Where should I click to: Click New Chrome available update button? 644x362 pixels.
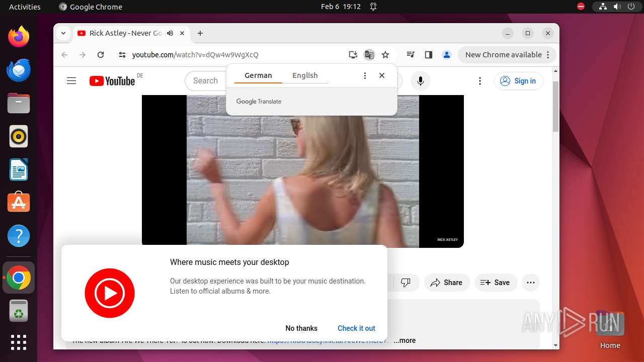[507, 55]
